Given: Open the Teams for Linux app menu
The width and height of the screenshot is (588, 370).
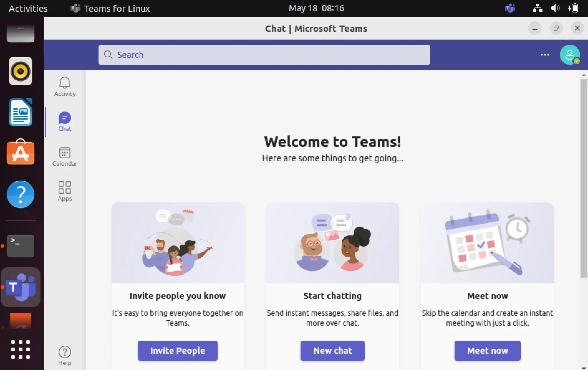Looking at the screenshot, I should (110, 8).
